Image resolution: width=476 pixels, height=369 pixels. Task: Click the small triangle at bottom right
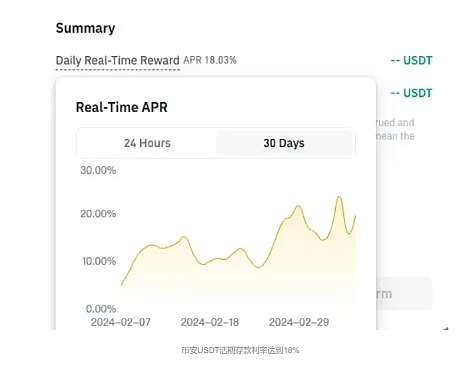coord(446,329)
